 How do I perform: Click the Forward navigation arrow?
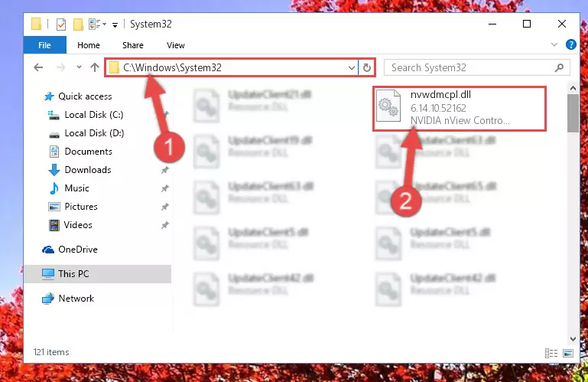coord(60,67)
